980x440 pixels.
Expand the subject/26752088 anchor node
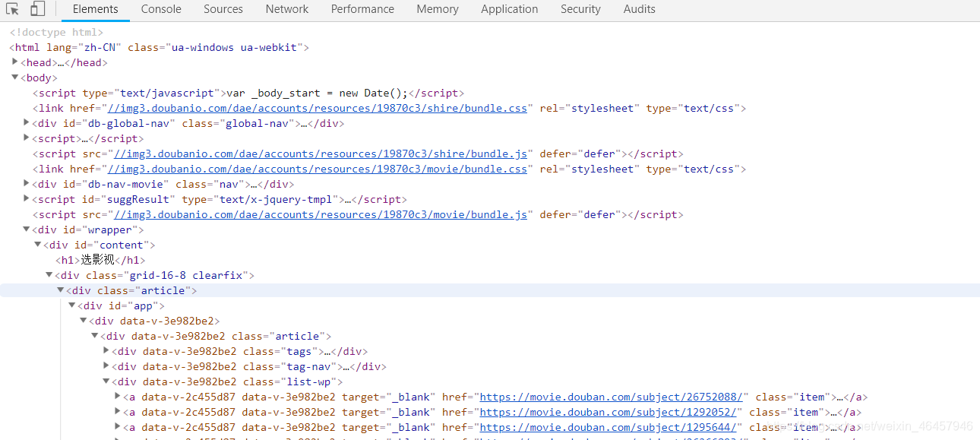[x=118, y=397]
